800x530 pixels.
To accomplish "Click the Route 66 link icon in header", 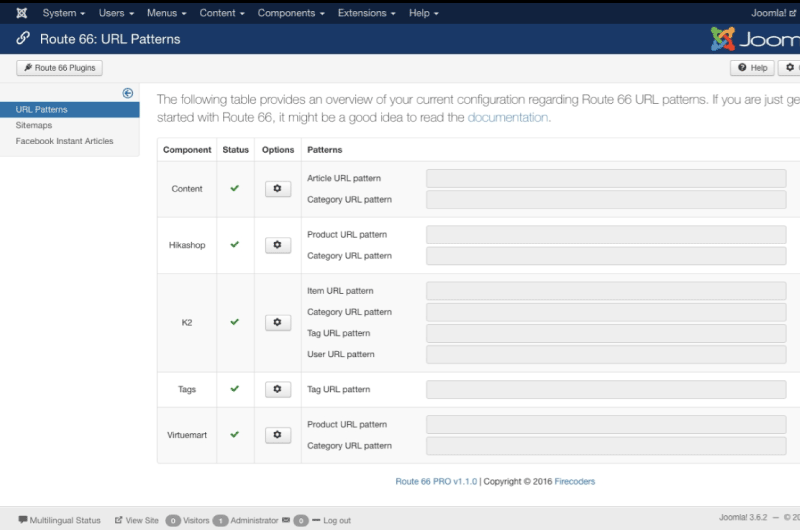I will pos(23,38).
